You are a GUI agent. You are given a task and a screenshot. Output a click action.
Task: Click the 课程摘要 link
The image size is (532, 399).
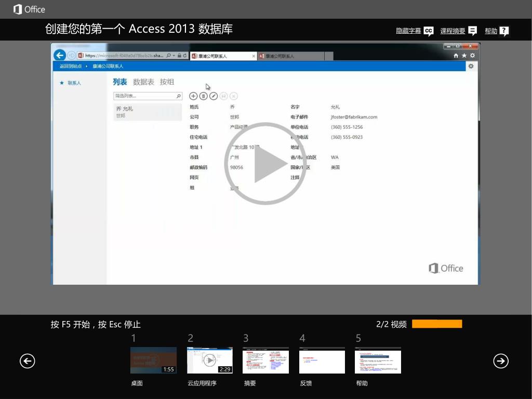pyautogui.click(x=453, y=31)
